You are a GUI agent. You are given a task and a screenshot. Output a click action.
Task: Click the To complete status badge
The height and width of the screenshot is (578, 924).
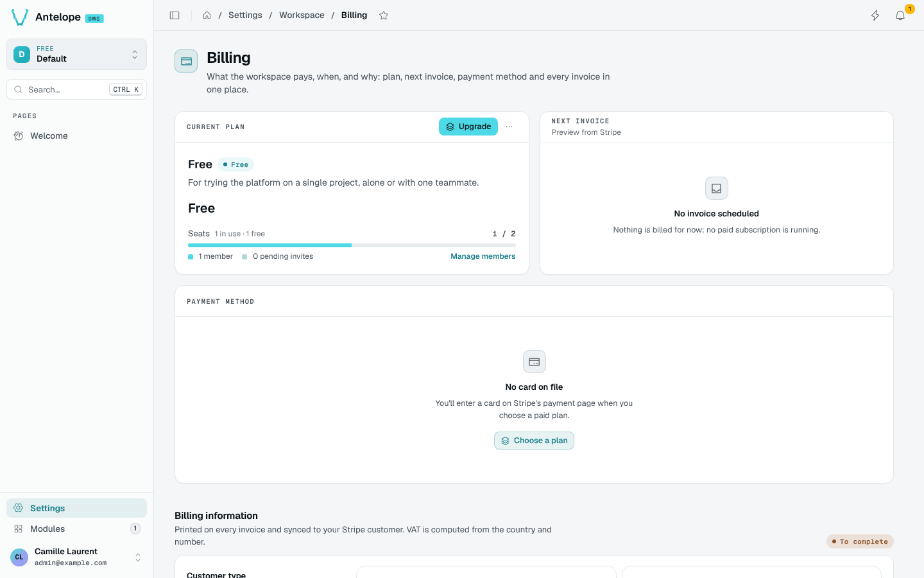click(860, 541)
